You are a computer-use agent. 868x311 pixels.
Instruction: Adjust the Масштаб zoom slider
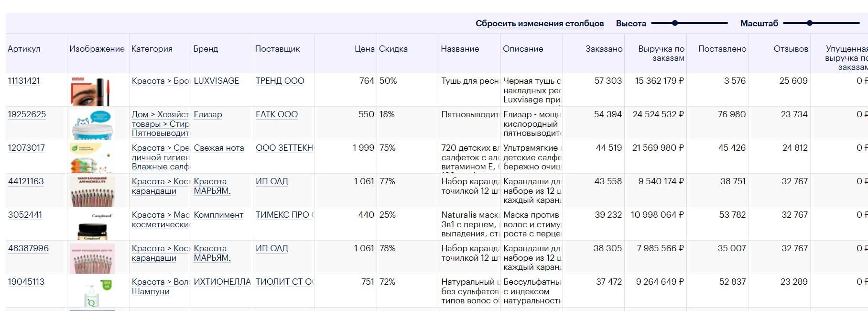810,23
